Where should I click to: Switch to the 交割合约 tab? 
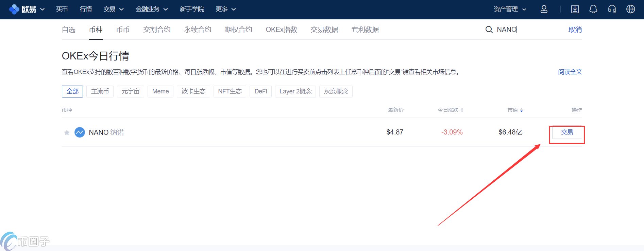[157, 30]
